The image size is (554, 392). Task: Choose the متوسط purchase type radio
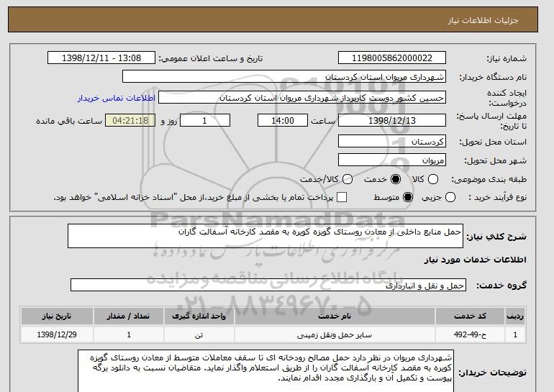click(x=408, y=197)
